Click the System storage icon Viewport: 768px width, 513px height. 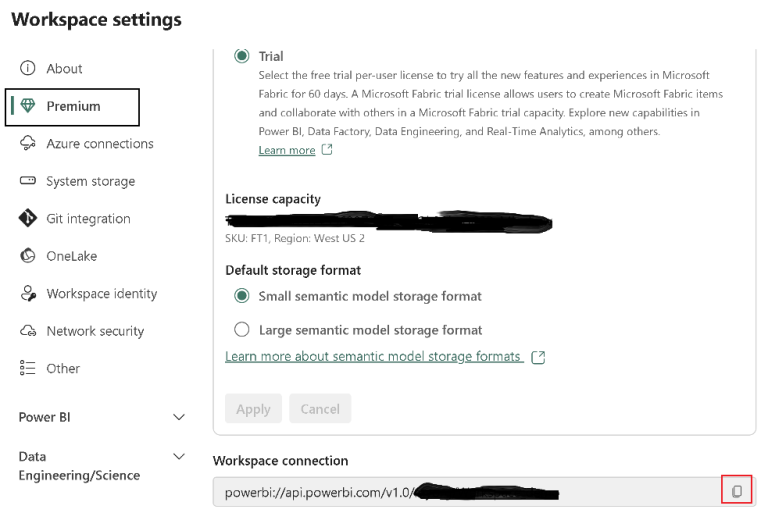pyautogui.click(x=28, y=181)
